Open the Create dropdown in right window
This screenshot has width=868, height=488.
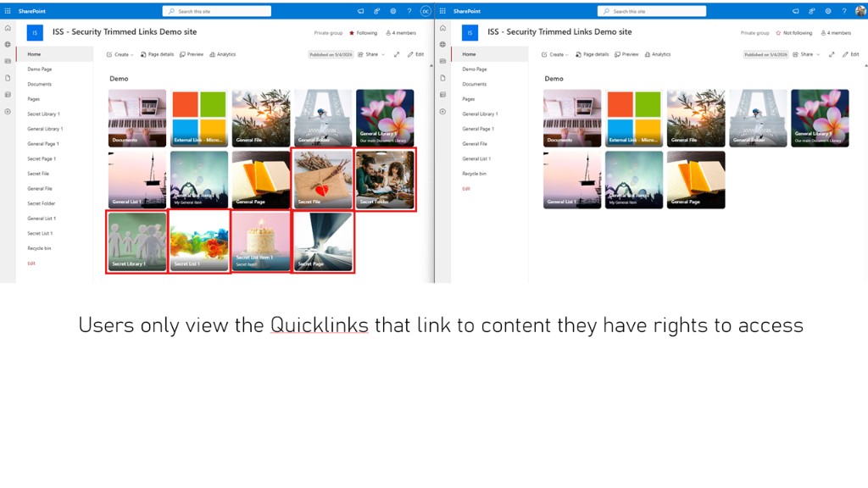(x=555, y=54)
